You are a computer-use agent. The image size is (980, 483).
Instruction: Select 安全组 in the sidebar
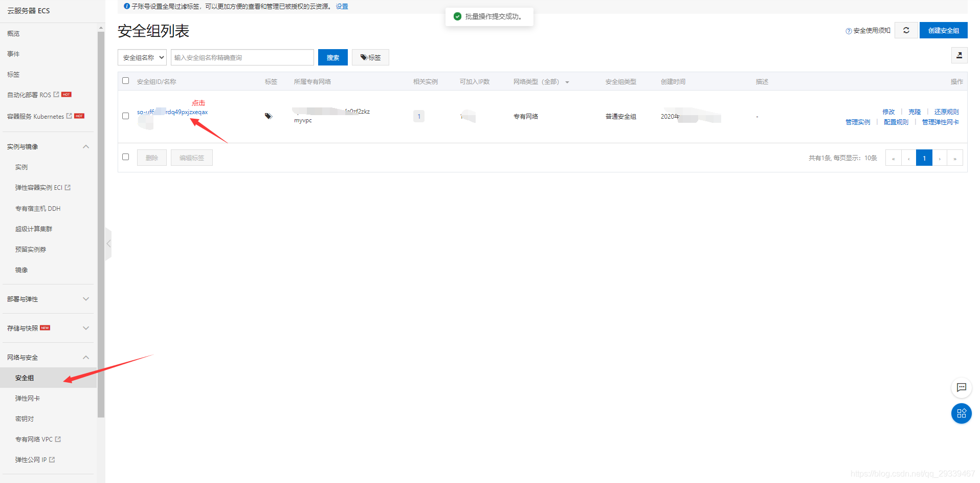pyautogui.click(x=25, y=378)
